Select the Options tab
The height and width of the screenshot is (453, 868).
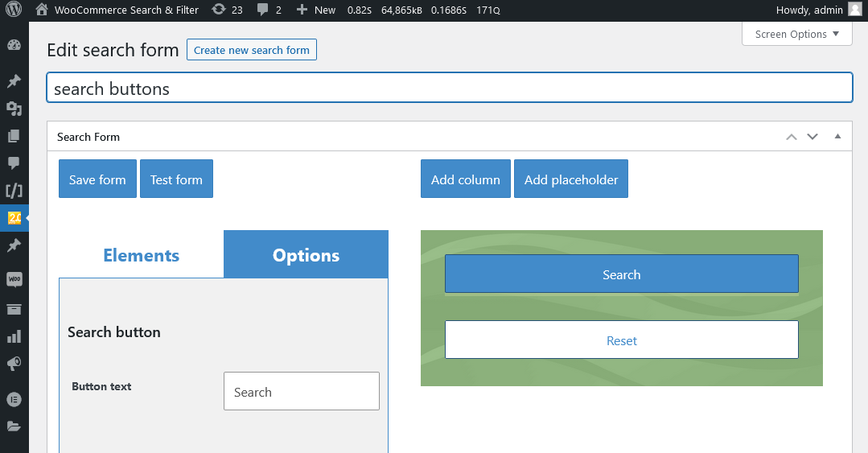306,255
